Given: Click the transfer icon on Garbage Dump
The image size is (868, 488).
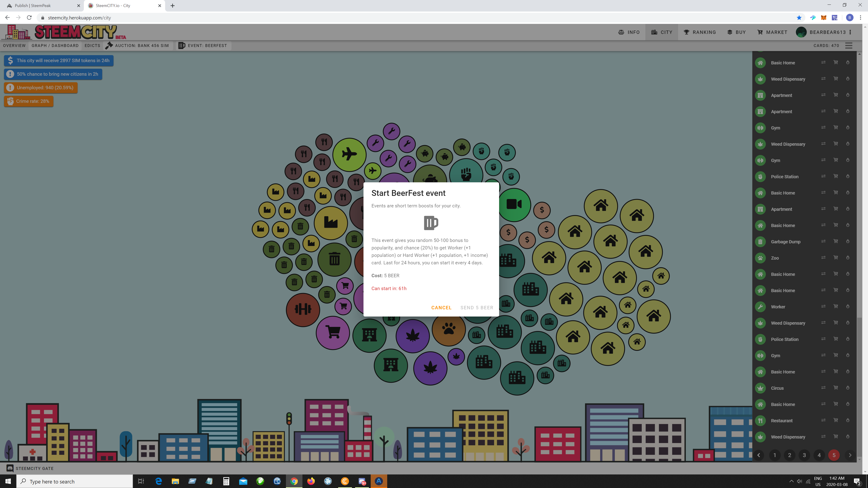Looking at the screenshot, I should (823, 242).
